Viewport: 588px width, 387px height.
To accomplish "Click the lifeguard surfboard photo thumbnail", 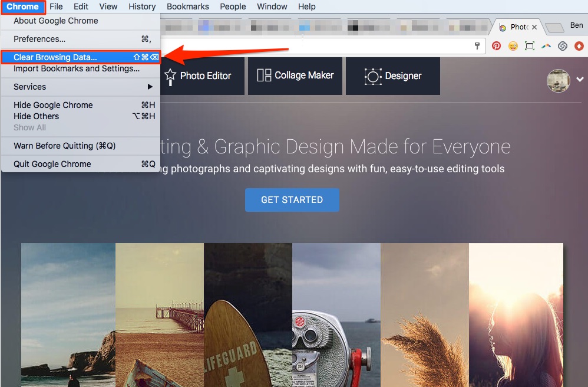I will (248, 315).
